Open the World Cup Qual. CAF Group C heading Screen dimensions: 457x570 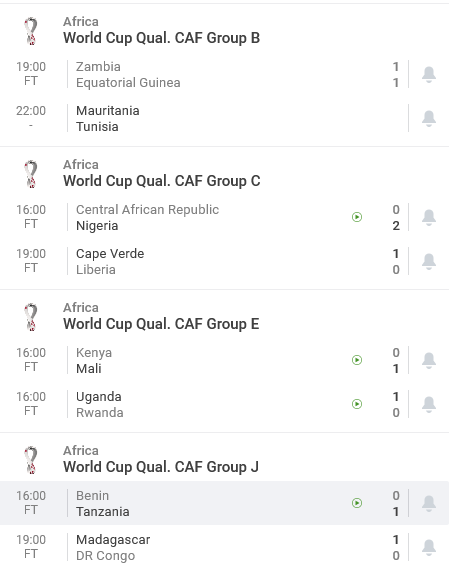coord(161,181)
